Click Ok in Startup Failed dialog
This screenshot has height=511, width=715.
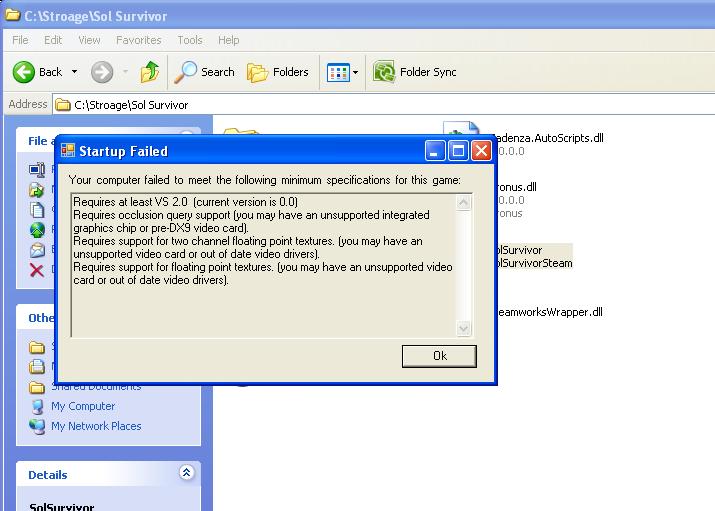439,356
